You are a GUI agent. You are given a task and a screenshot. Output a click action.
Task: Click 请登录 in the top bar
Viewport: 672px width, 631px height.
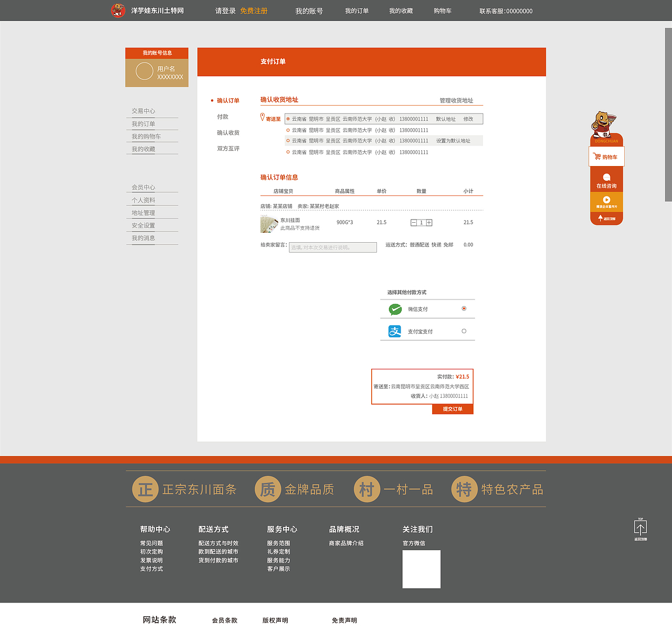coord(225,11)
